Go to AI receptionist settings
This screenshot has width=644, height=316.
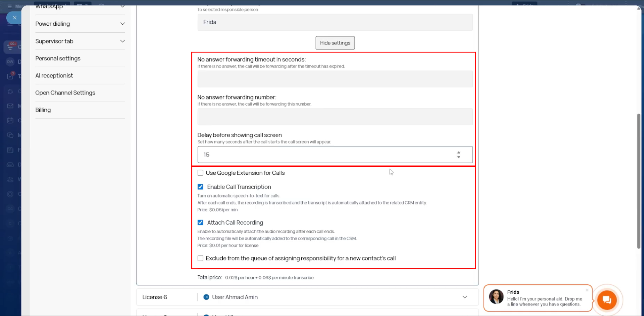[x=54, y=75]
